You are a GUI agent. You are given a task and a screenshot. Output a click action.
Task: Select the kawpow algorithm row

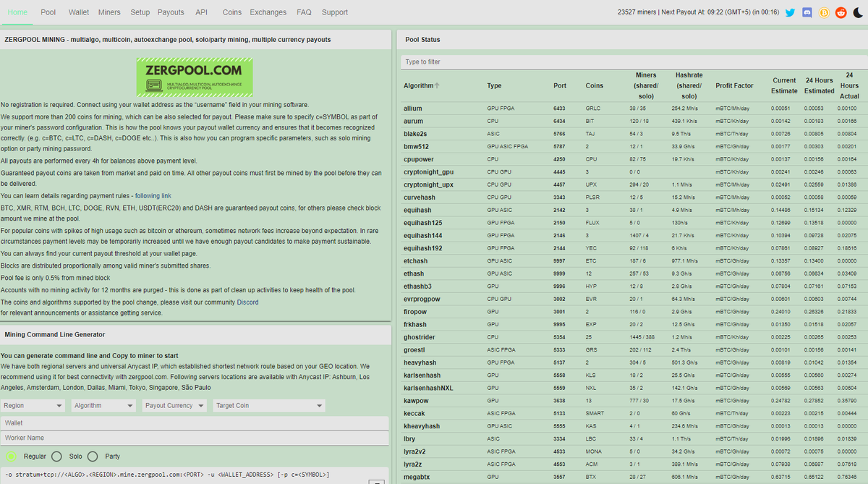635,401
